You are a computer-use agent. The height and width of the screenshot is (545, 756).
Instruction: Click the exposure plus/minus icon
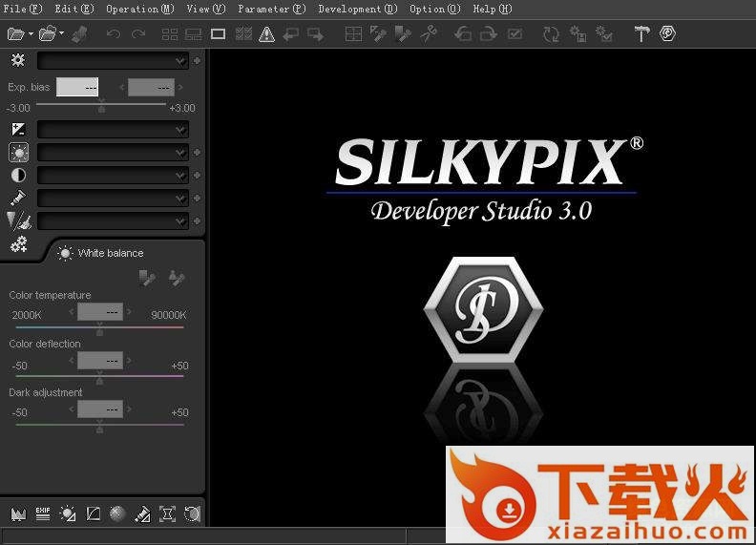click(18, 129)
